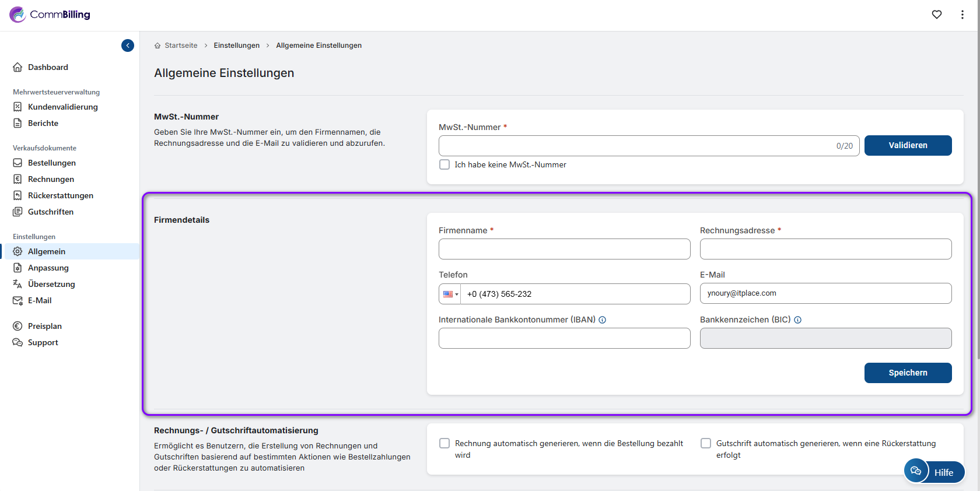Open favorites via the heart icon
Viewport: 980px width, 491px height.
click(937, 15)
